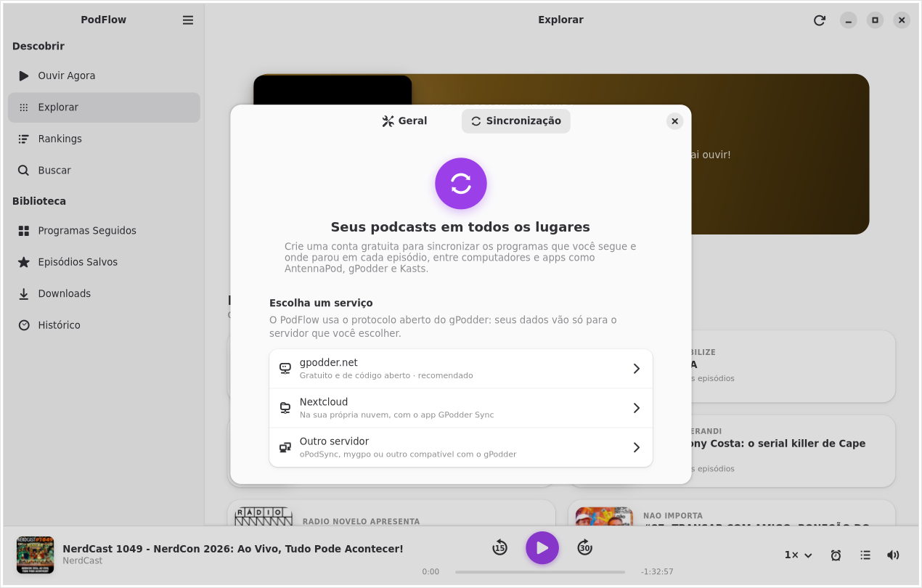Open Episódios Salvos list

point(104,262)
